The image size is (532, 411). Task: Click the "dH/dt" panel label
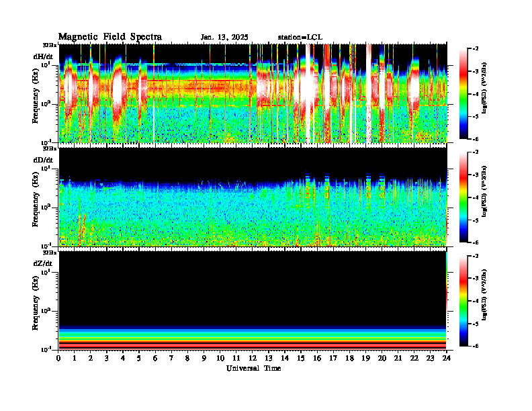tap(43, 56)
